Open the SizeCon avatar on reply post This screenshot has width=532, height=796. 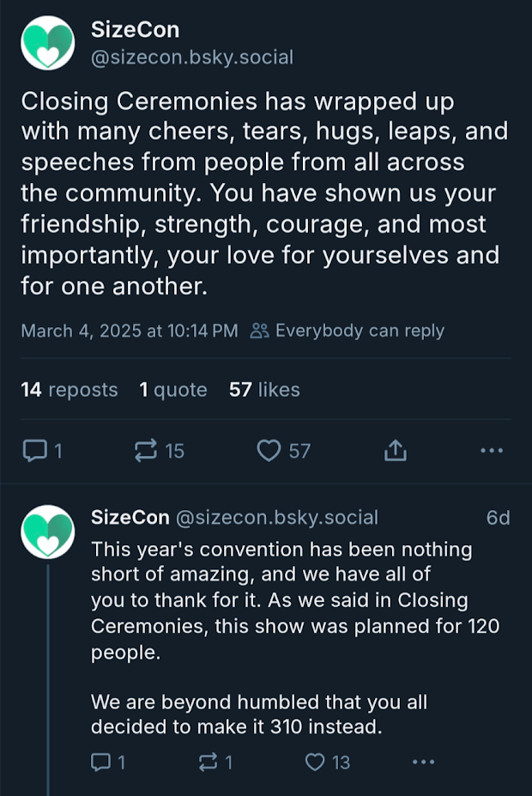[x=48, y=532]
